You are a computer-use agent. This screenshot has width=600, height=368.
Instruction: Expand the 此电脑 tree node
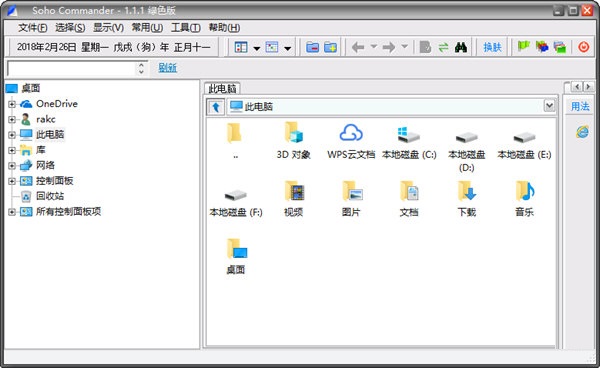pos(12,135)
